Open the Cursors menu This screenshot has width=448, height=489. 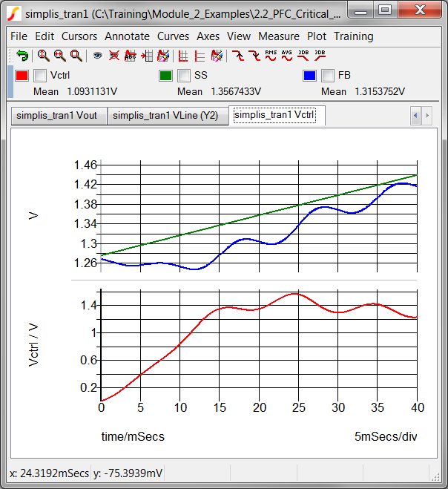[79, 36]
